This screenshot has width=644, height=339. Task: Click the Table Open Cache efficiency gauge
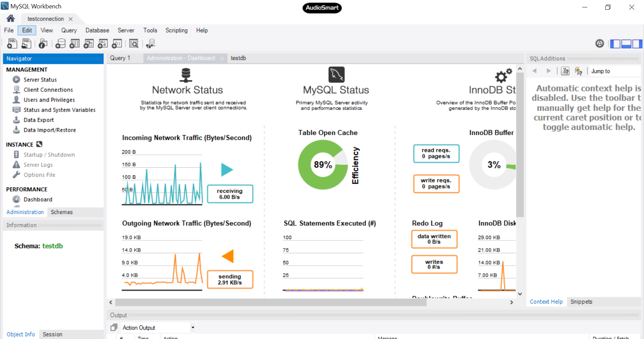[x=323, y=165]
